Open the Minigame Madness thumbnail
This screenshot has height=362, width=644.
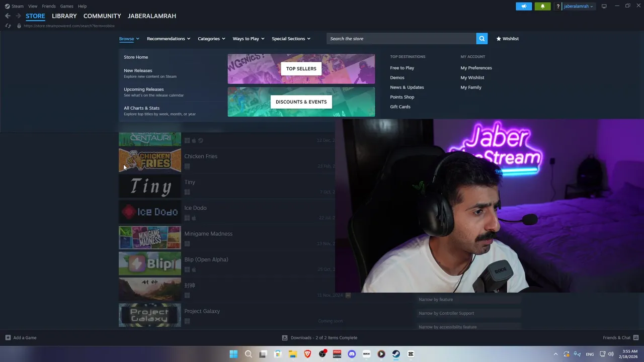pos(150,238)
